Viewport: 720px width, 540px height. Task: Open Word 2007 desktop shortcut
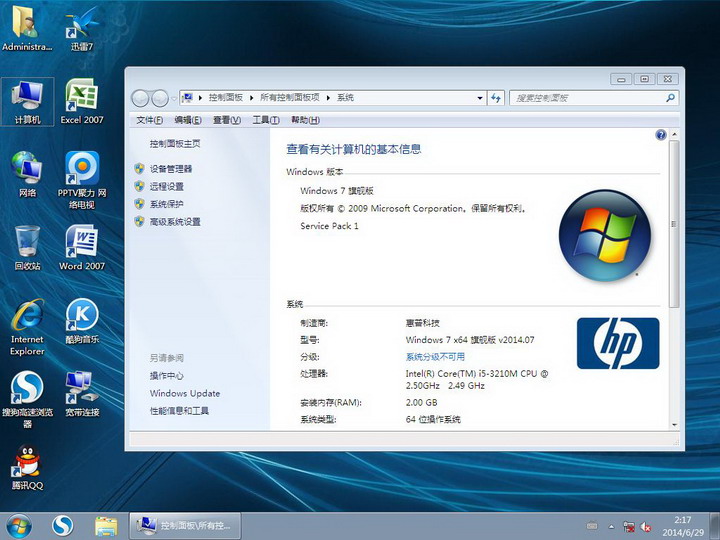tap(82, 248)
